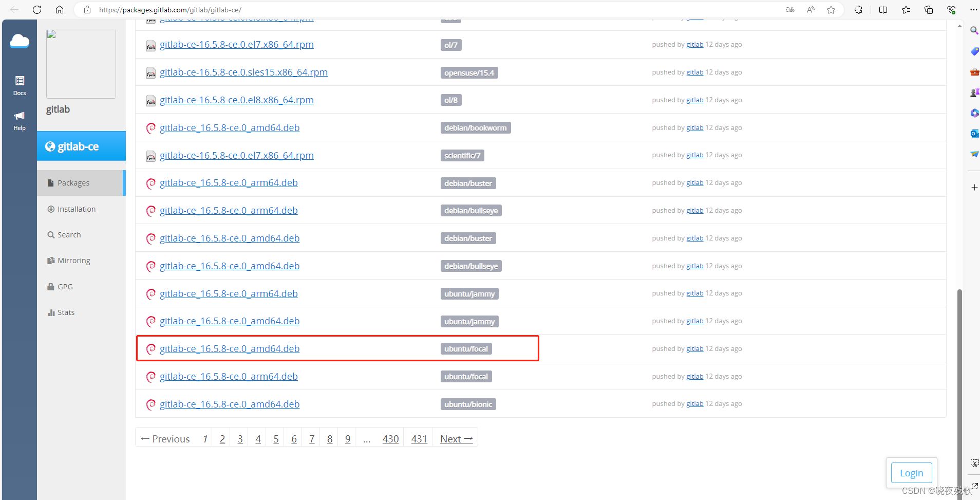
Task: Click the translate icon in address bar
Action: tap(790, 10)
